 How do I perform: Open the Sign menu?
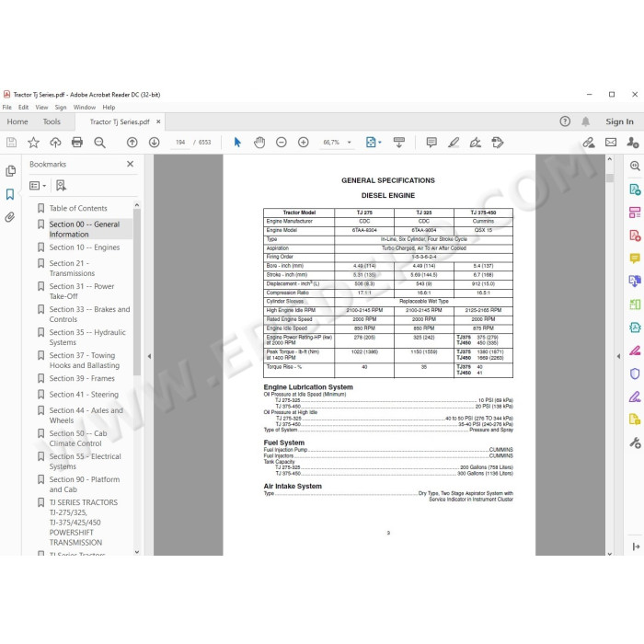pyautogui.click(x=61, y=108)
